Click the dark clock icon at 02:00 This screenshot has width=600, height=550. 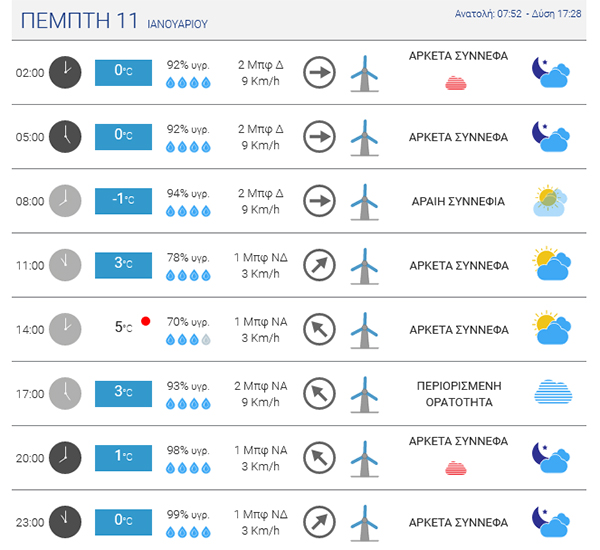[x=65, y=72]
